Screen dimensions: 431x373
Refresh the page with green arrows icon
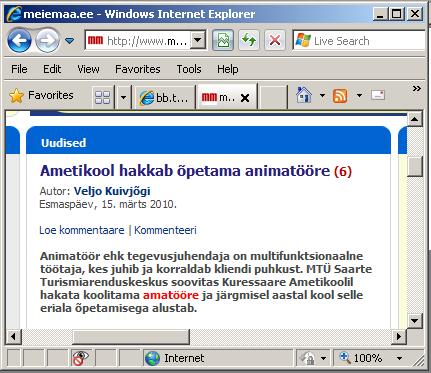coord(249,41)
